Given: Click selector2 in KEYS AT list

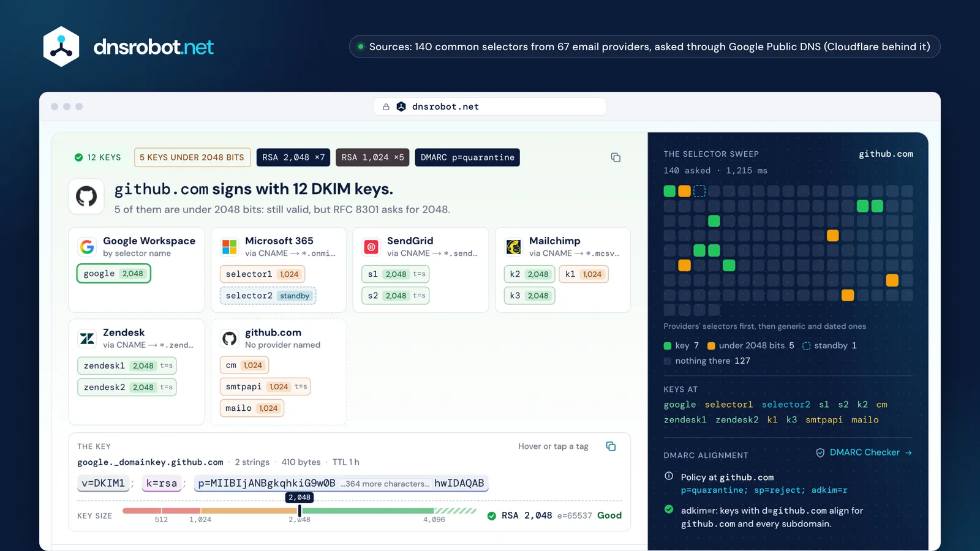Looking at the screenshot, I should click(x=786, y=405).
